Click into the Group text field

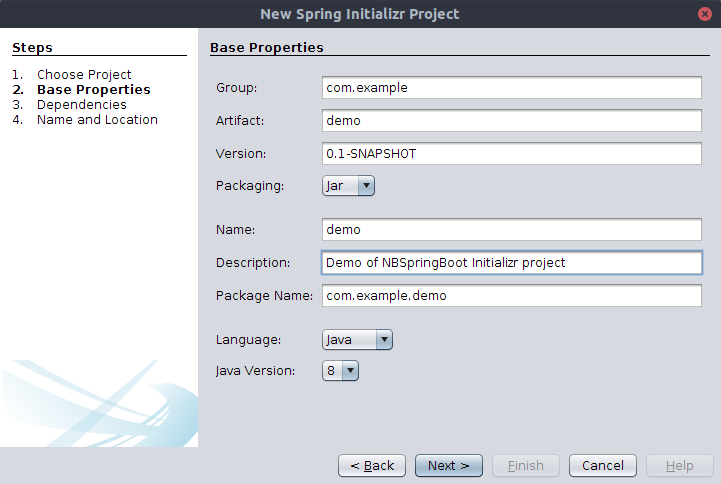(512, 88)
